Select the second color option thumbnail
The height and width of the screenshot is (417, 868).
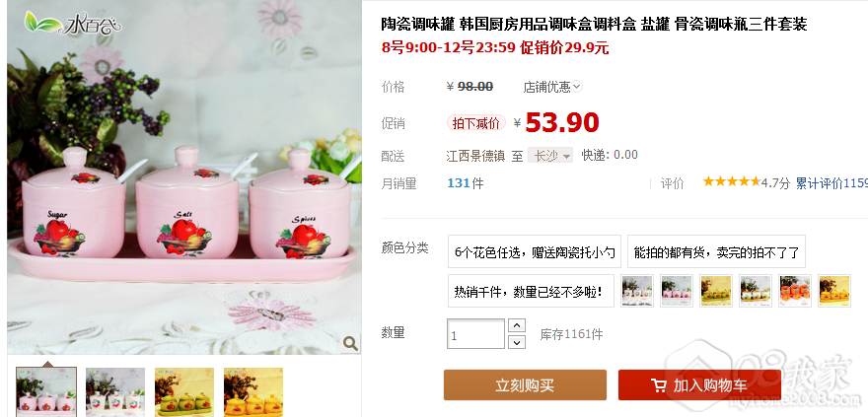(677, 291)
